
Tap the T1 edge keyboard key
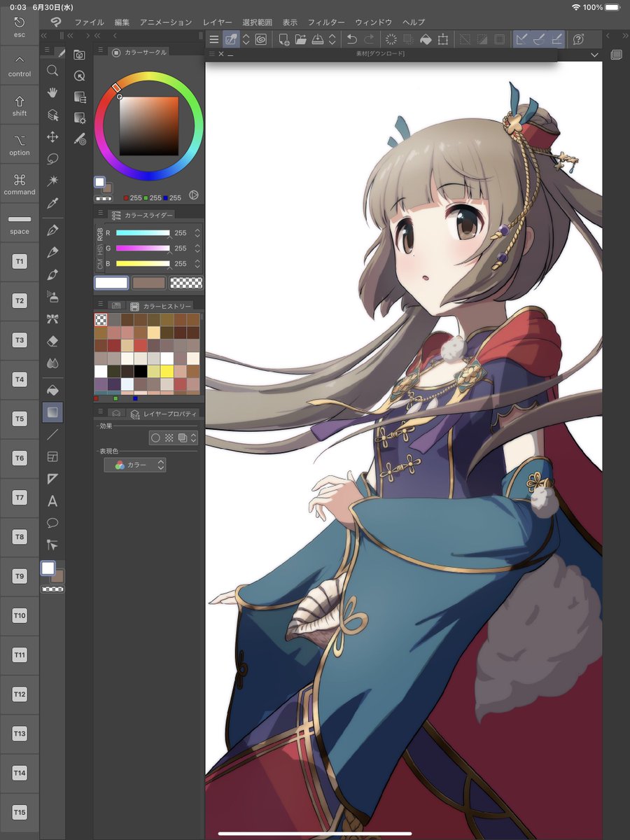(20, 262)
